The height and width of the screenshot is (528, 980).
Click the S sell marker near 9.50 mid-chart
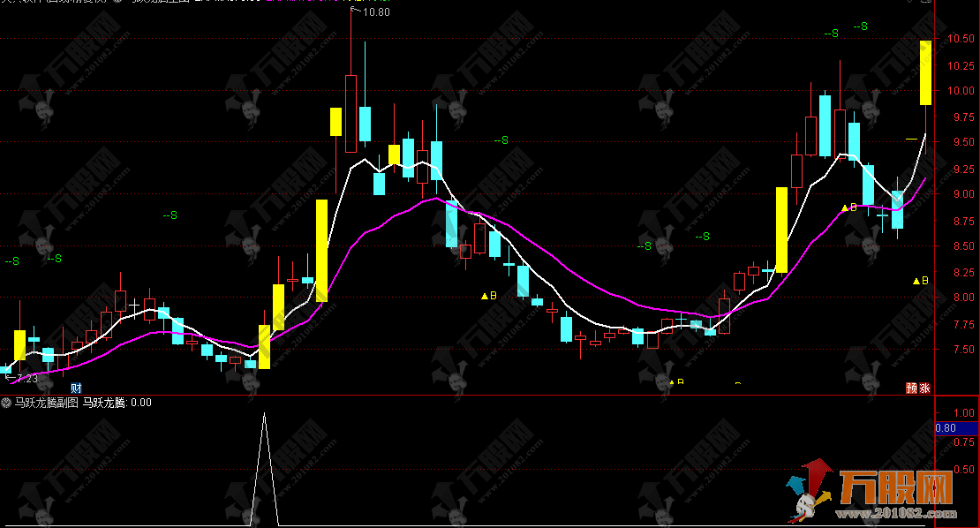coord(501,140)
